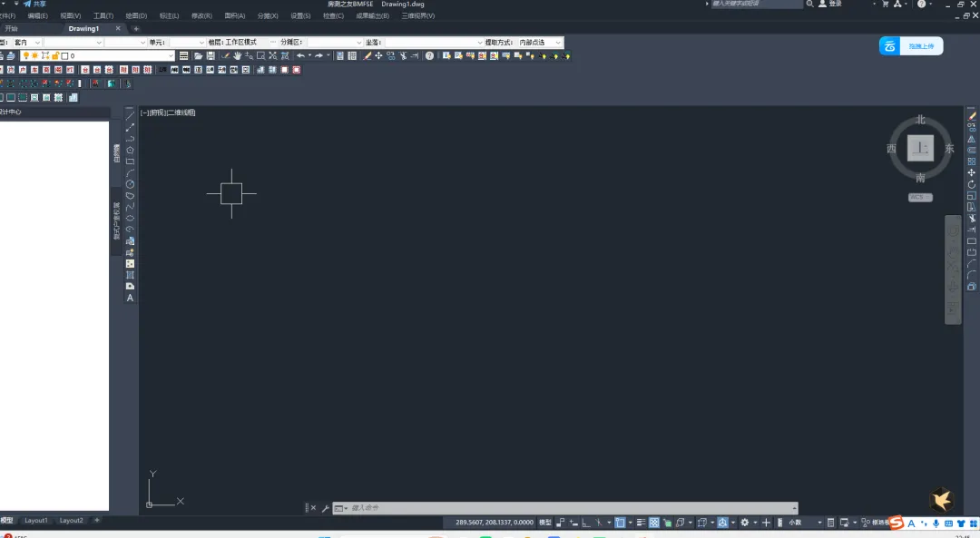Image resolution: width=980 pixels, height=538 pixels.
Task: Click the 云 cloud upload button
Action: 911,46
